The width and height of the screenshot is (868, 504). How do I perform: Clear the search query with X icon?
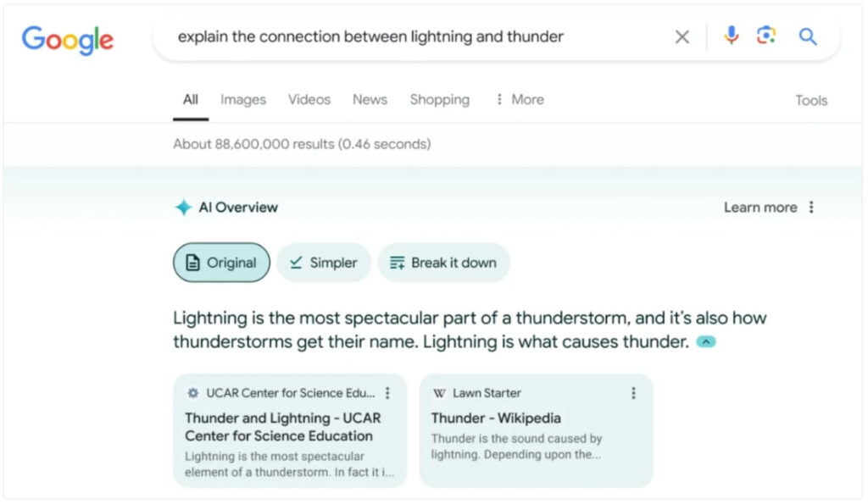pos(682,37)
